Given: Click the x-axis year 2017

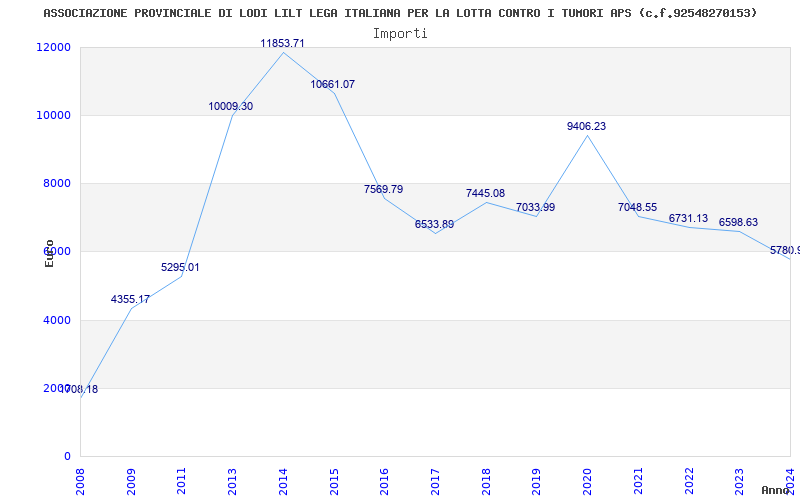Looking at the screenshot, I should tap(435, 481).
